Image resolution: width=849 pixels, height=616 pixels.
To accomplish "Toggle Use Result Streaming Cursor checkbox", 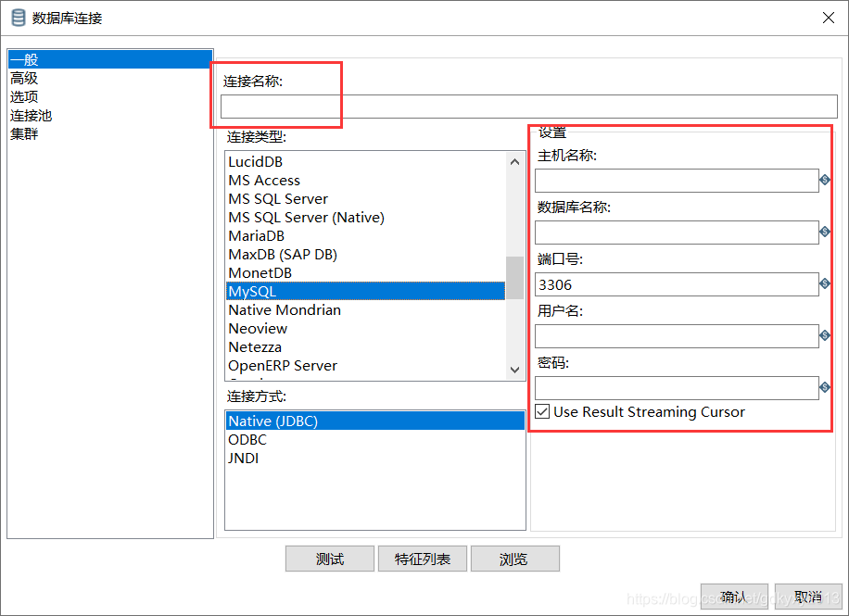I will coord(542,411).
